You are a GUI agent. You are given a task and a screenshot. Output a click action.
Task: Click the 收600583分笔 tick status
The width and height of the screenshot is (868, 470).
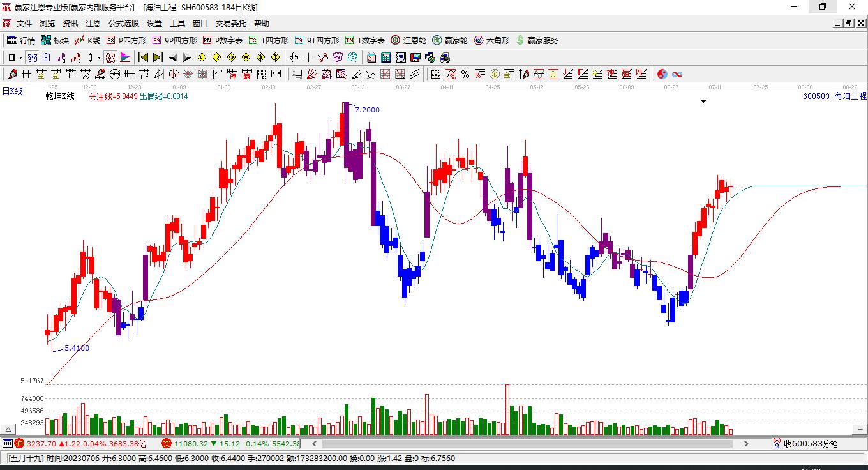pos(805,443)
